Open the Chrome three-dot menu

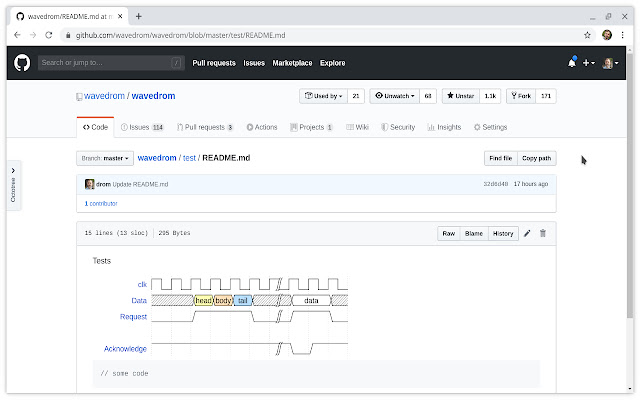pyautogui.click(x=622, y=35)
